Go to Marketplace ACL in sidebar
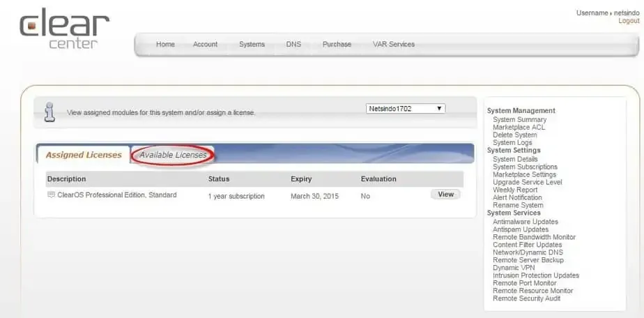 [x=519, y=128]
